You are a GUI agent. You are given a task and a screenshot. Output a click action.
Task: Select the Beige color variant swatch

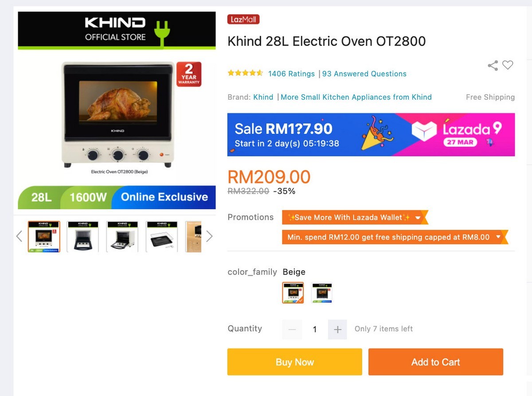[293, 293]
